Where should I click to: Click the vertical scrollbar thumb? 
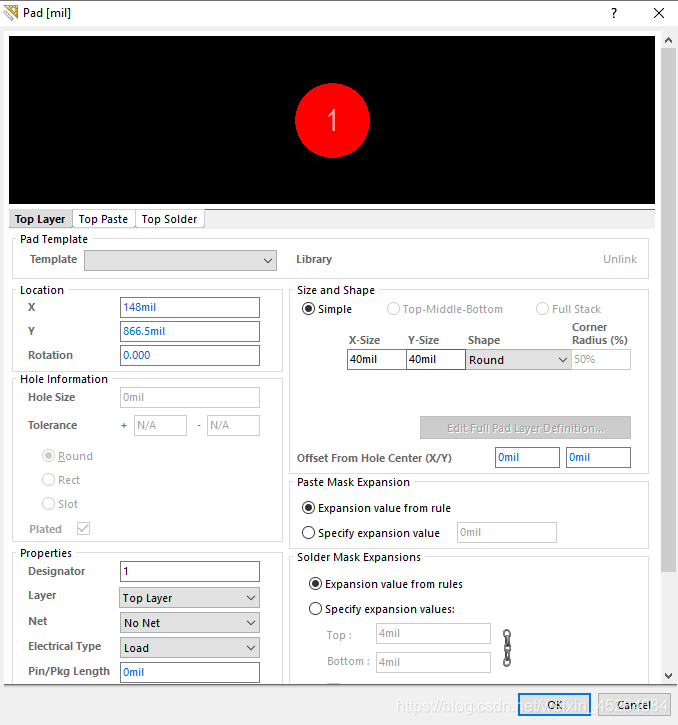click(x=668, y=310)
